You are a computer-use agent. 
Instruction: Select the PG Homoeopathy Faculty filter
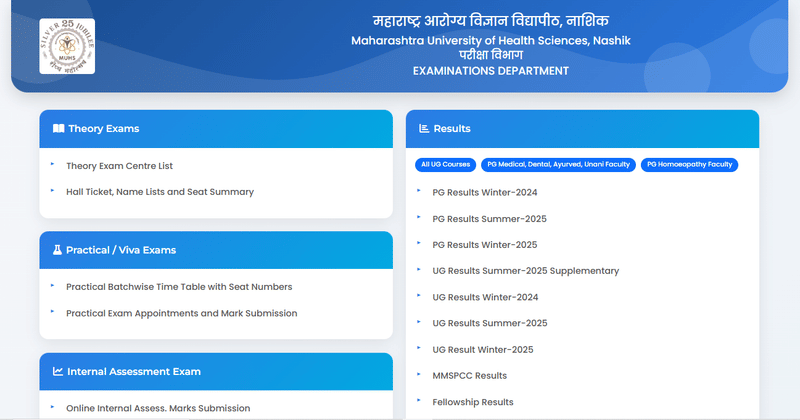point(690,164)
